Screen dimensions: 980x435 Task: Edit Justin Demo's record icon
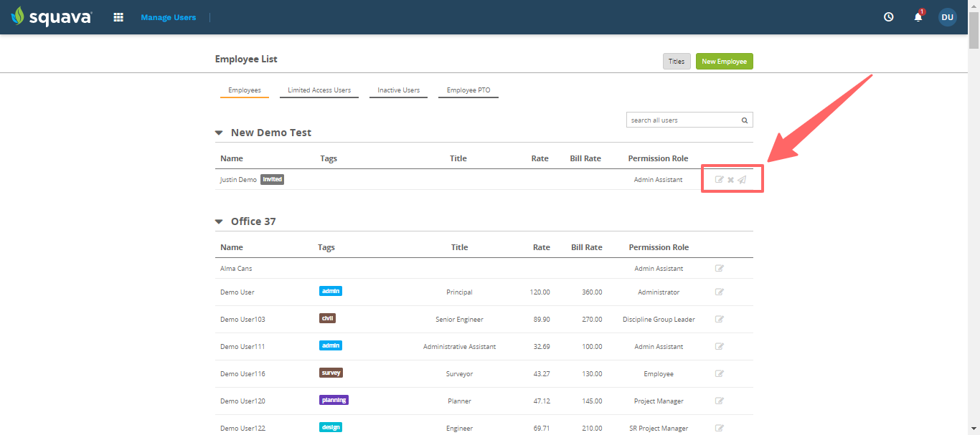(720, 180)
